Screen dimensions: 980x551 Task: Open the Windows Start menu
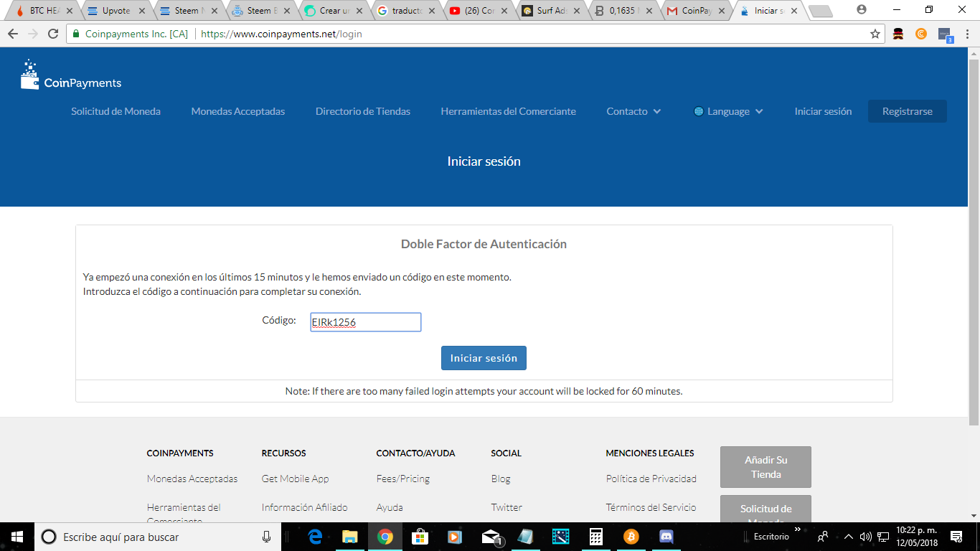(17, 537)
